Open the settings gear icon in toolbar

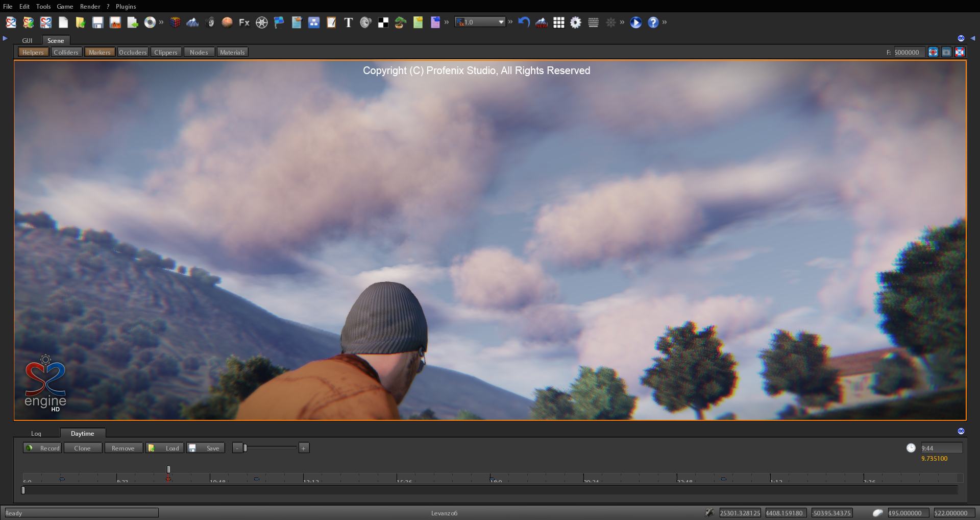point(576,22)
